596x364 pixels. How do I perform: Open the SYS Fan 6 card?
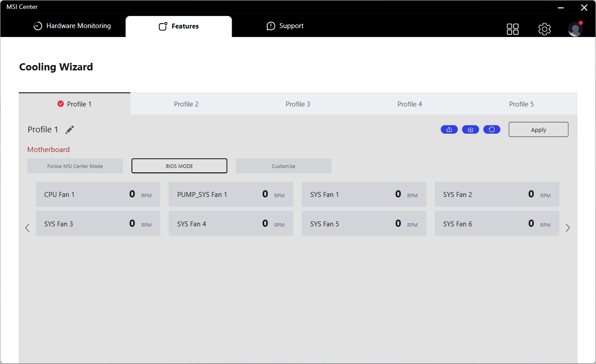tap(497, 224)
